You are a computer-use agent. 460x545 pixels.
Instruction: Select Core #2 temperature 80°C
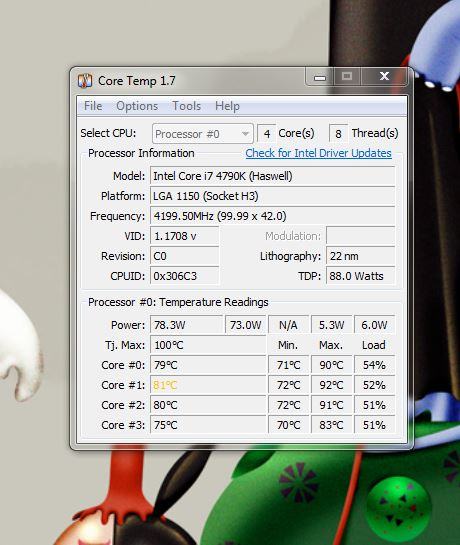point(208,405)
